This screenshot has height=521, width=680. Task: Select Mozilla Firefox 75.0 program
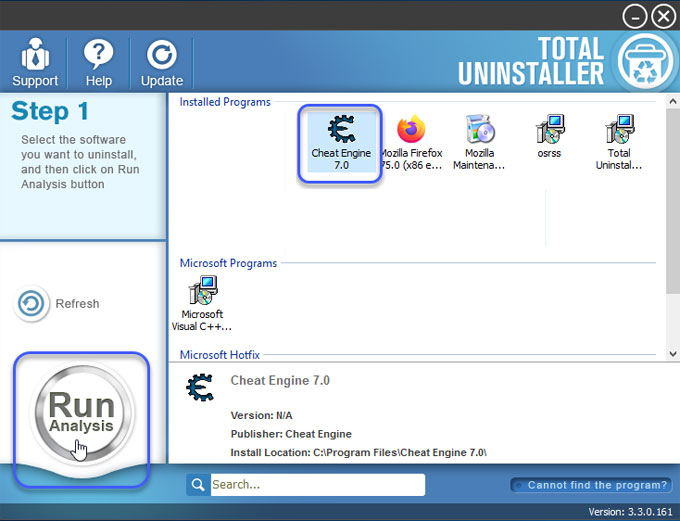[411, 141]
